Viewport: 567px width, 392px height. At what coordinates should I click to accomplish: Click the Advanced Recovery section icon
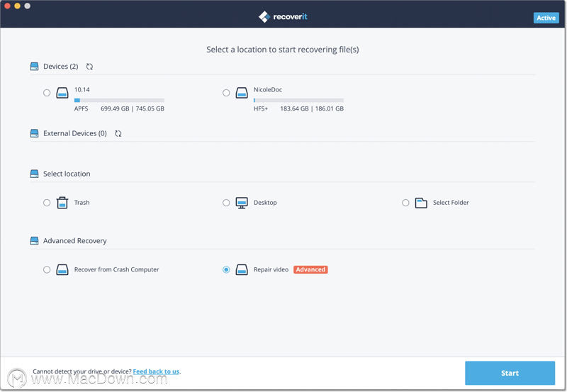[34, 241]
